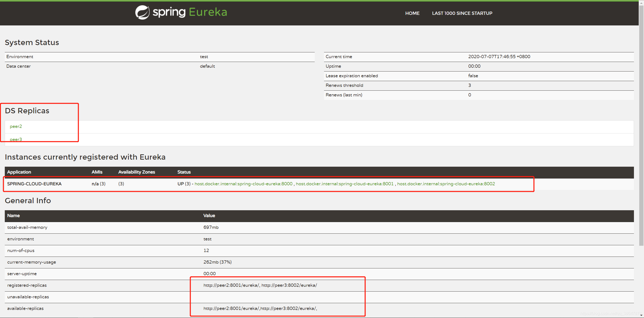
Task: Click the Data center value default
Action: (x=207, y=66)
